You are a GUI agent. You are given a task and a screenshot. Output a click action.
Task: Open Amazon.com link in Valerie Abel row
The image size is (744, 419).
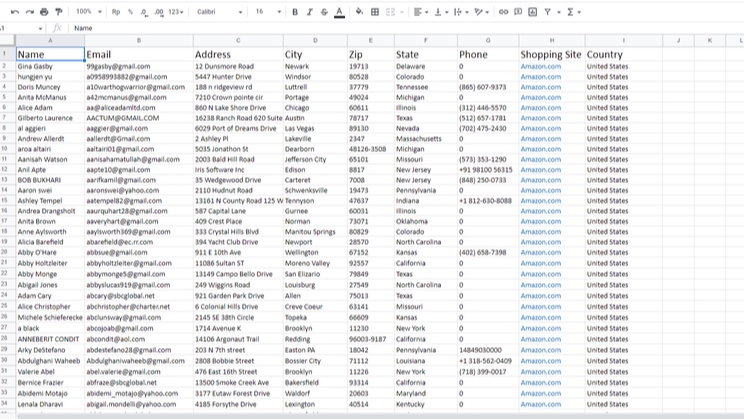point(540,372)
